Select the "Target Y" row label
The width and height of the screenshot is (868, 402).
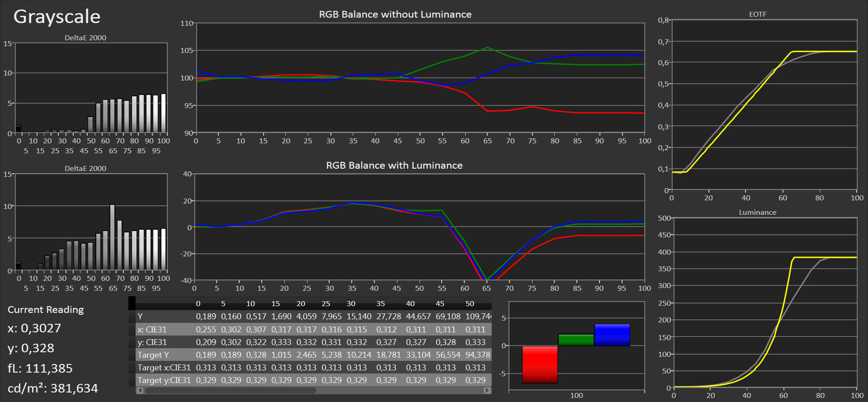153,355
